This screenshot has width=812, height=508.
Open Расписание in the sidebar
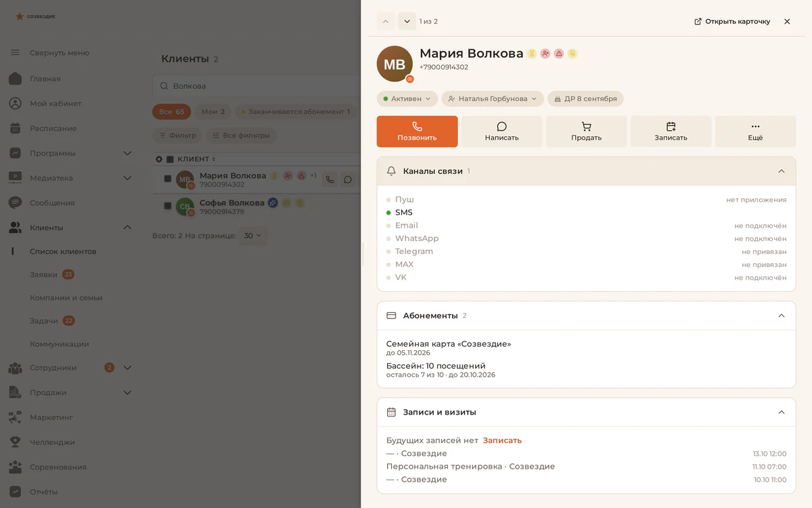[x=53, y=129]
